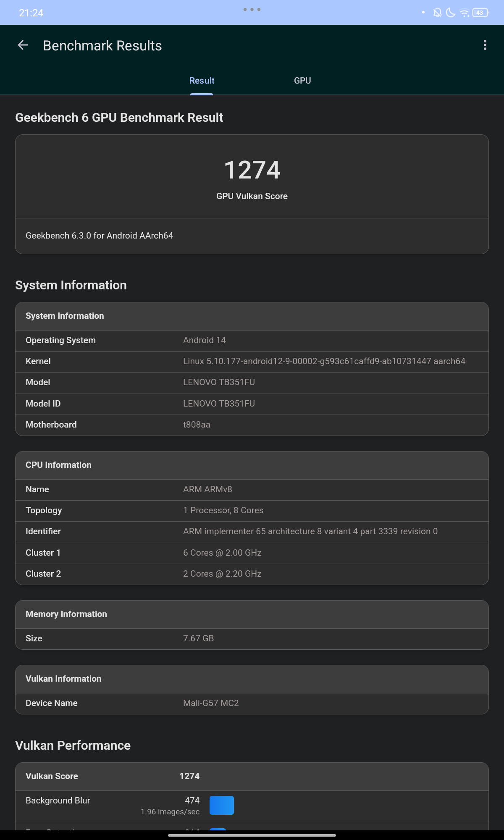This screenshot has width=504, height=840.
Task: Tap the 1.96 images/sec rate text
Action: [x=170, y=812]
